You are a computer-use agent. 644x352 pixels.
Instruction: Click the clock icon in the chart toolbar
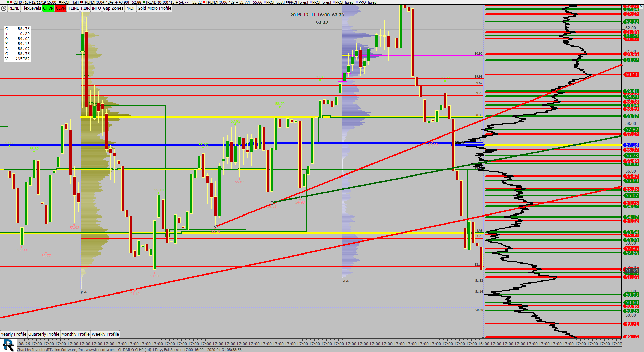pyautogui.click(x=4, y=8)
